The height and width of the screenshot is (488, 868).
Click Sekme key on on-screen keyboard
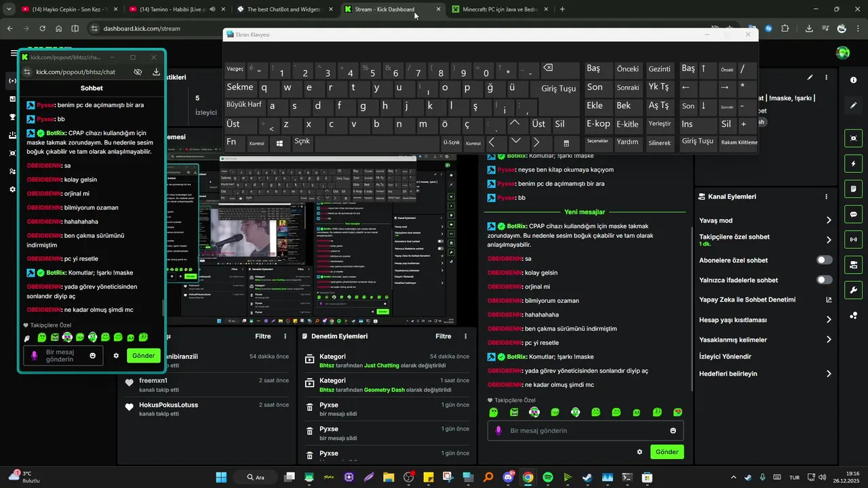click(240, 87)
